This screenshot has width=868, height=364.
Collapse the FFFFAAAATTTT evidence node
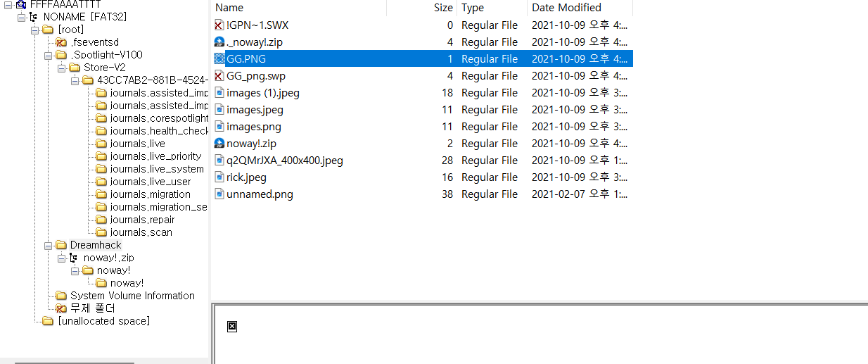click(8, 4)
